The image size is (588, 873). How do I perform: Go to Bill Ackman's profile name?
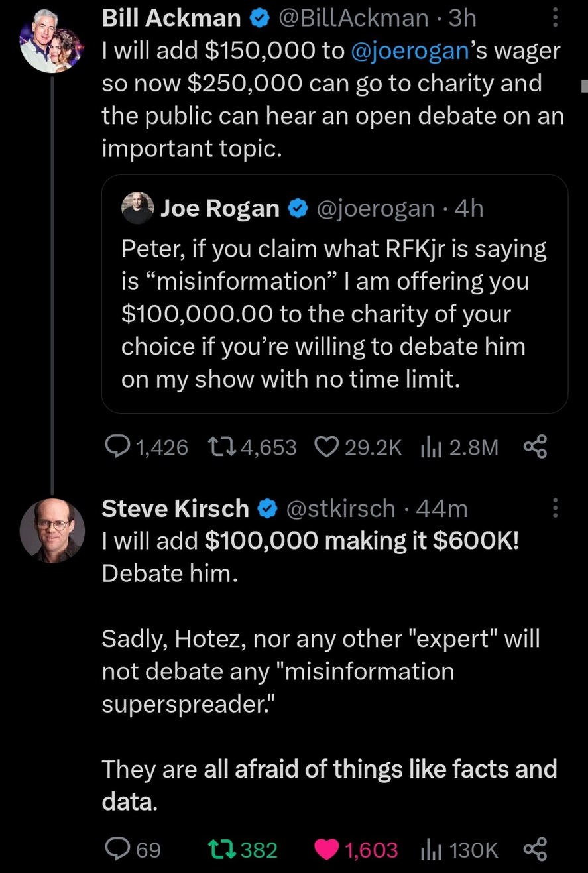[171, 19]
